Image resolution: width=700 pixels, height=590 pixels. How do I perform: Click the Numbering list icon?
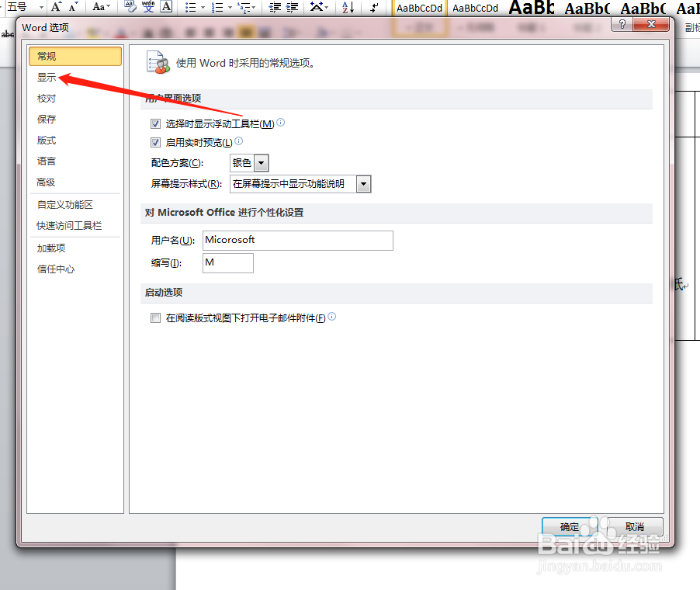(x=217, y=7)
